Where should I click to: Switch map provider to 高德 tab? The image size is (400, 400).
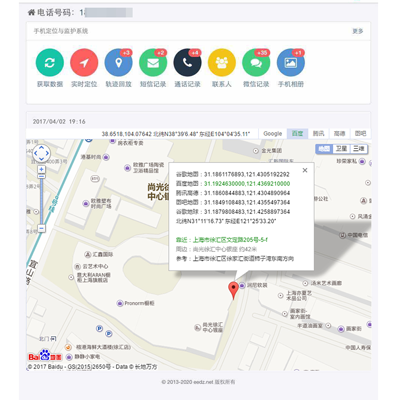pos(339,134)
